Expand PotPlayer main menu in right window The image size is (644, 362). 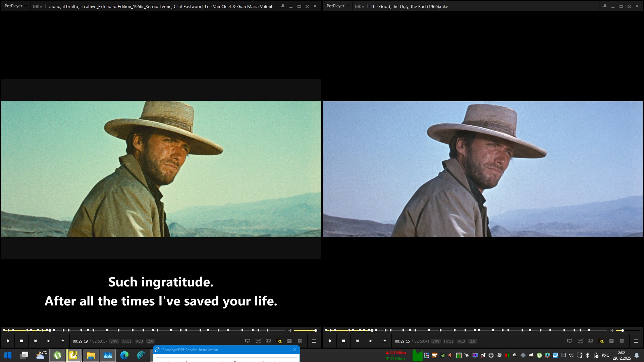click(x=338, y=6)
